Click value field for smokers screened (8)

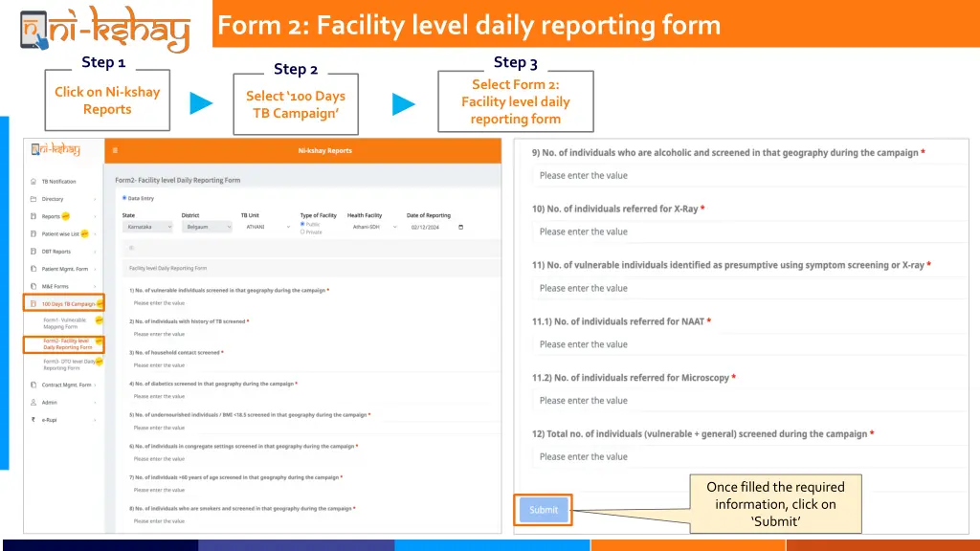(x=314, y=521)
